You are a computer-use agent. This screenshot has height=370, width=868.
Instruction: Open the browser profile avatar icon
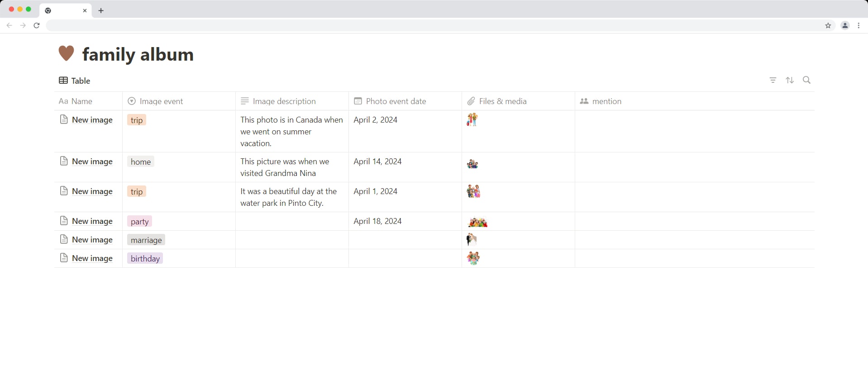click(845, 25)
